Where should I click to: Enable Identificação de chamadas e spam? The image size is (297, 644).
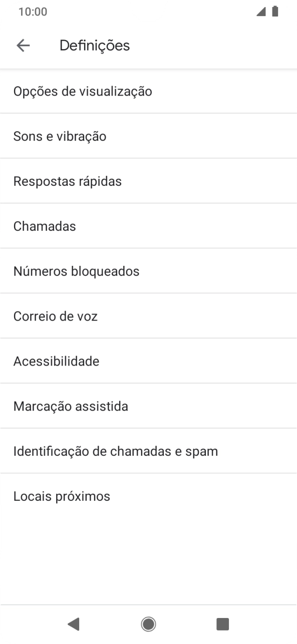[x=116, y=451]
